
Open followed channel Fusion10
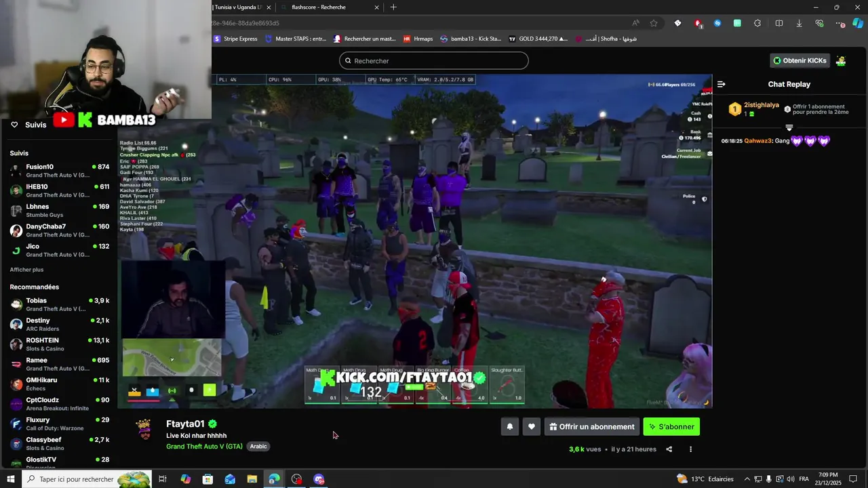pyautogui.click(x=60, y=171)
